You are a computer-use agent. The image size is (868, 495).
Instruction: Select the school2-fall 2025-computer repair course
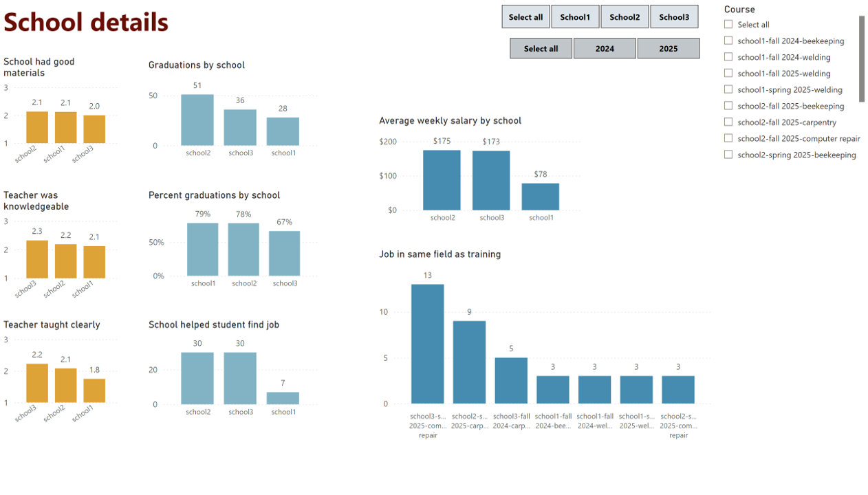coord(728,138)
